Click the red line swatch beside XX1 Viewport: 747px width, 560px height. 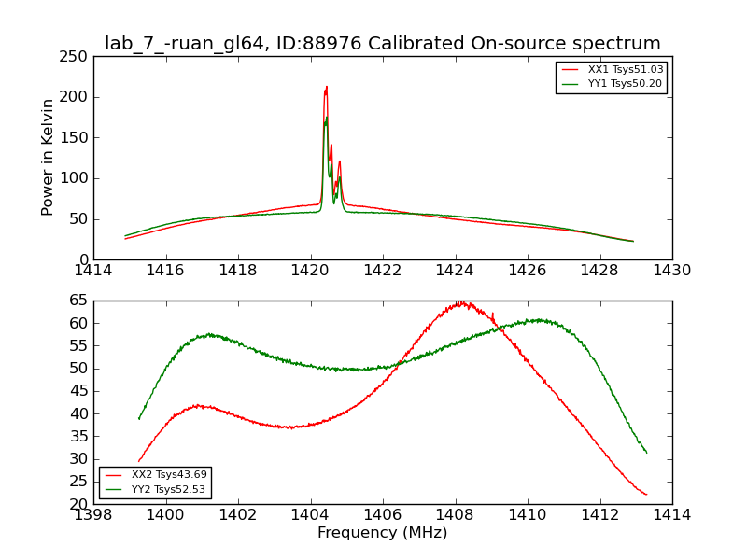571,69
